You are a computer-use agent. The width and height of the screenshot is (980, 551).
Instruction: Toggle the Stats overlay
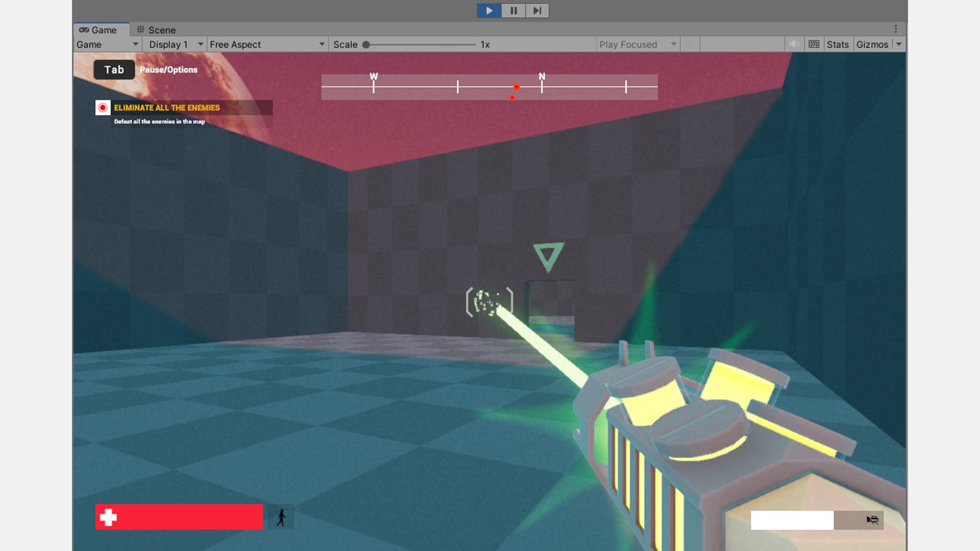837,45
